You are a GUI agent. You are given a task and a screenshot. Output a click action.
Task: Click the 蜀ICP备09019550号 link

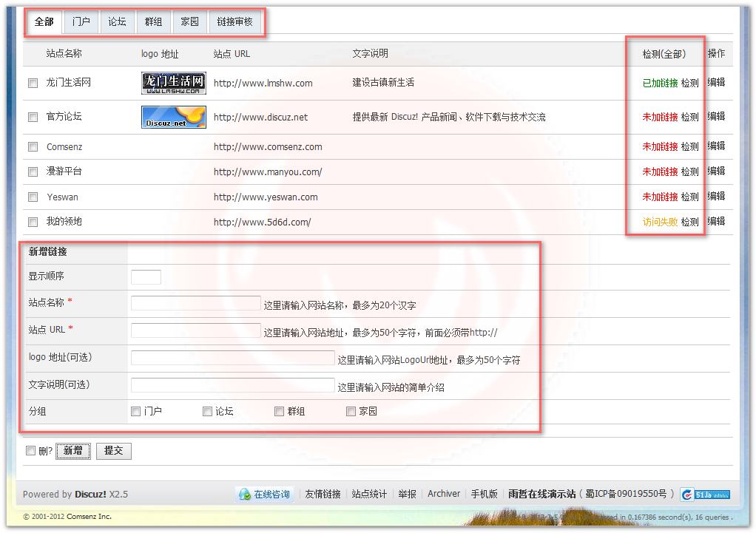pos(626,494)
